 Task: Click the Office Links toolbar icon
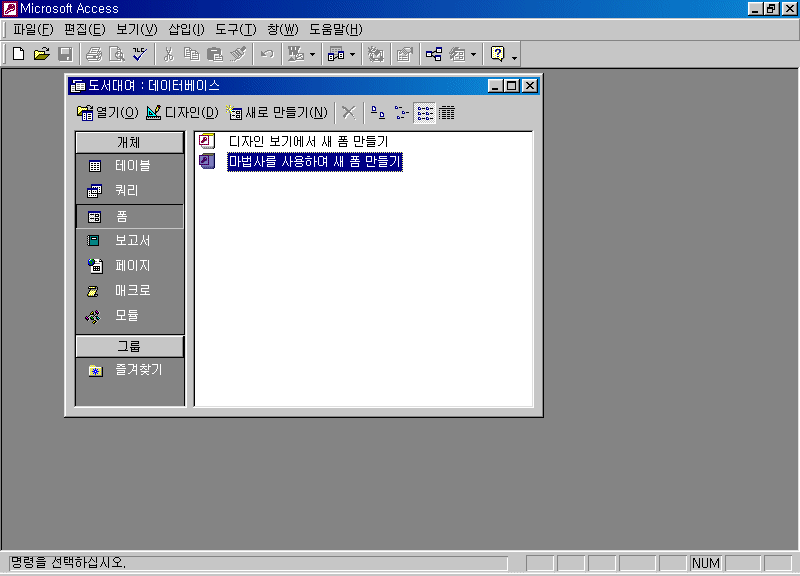coord(296,54)
